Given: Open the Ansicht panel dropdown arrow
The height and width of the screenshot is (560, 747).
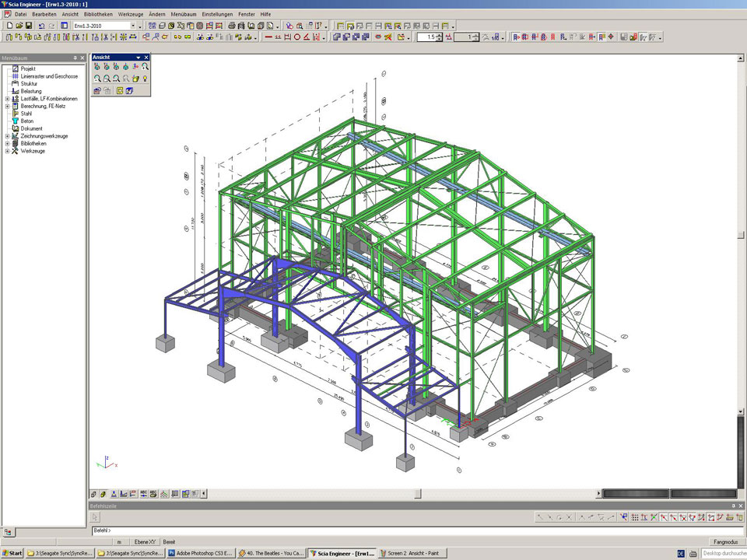Looking at the screenshot, I should click(x=139, y=58).
